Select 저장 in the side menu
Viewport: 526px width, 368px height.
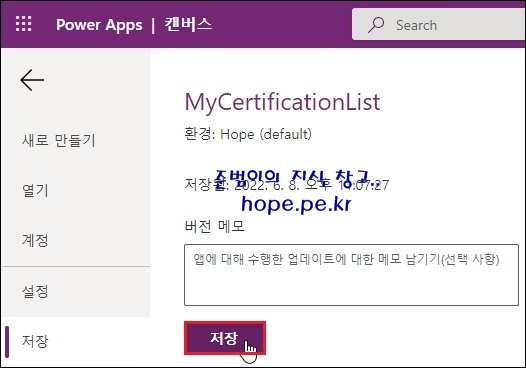(x=35, y=341)
